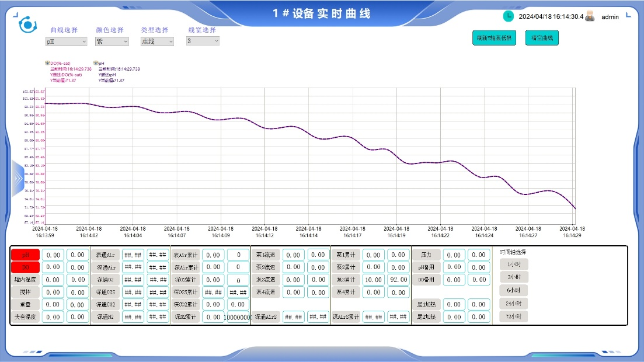Expand the left side panel arrow
The height and width of the screenshot is (362, 644).
point(18,177)
